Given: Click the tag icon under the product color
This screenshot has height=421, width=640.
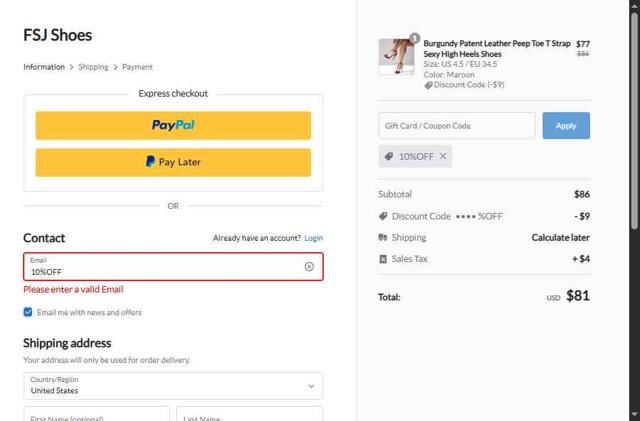Looking at the screenshot, I should [428, 85].
